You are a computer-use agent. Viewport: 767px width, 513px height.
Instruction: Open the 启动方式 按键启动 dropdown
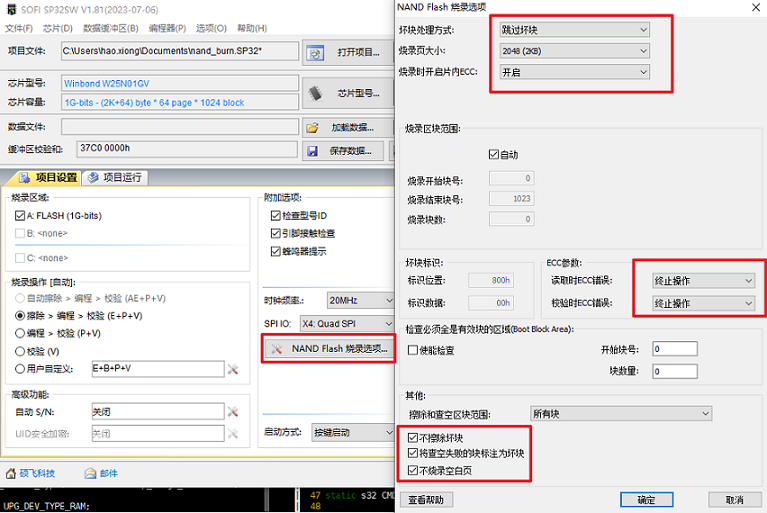tap(353, 433)
